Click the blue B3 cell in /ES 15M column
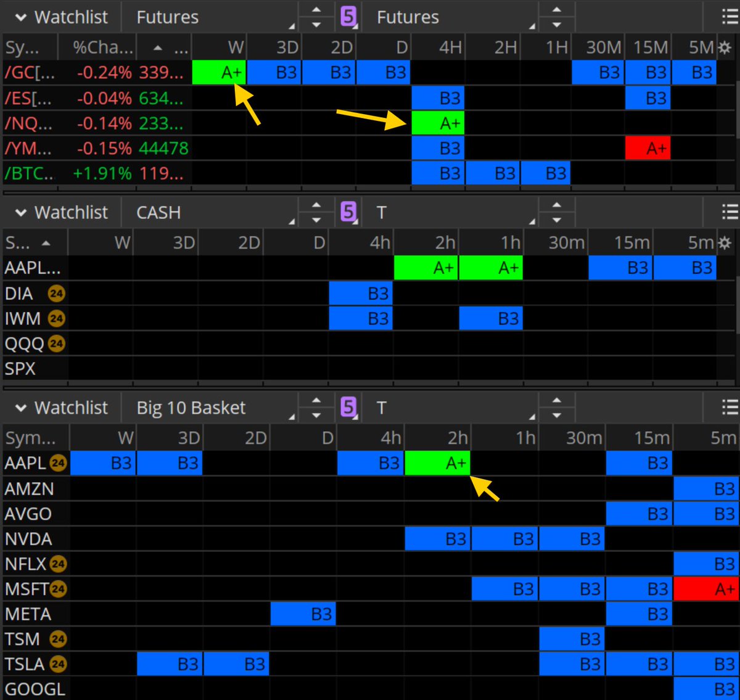The width and height of the screenshot is (740, 700). [647, 98]
